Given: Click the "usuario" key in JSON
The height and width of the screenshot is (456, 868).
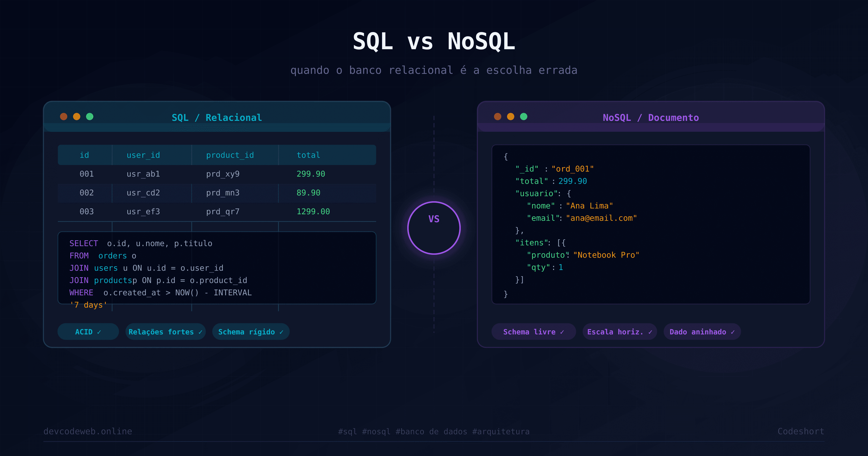Looking at the screenshot, I should click(536, 193).
